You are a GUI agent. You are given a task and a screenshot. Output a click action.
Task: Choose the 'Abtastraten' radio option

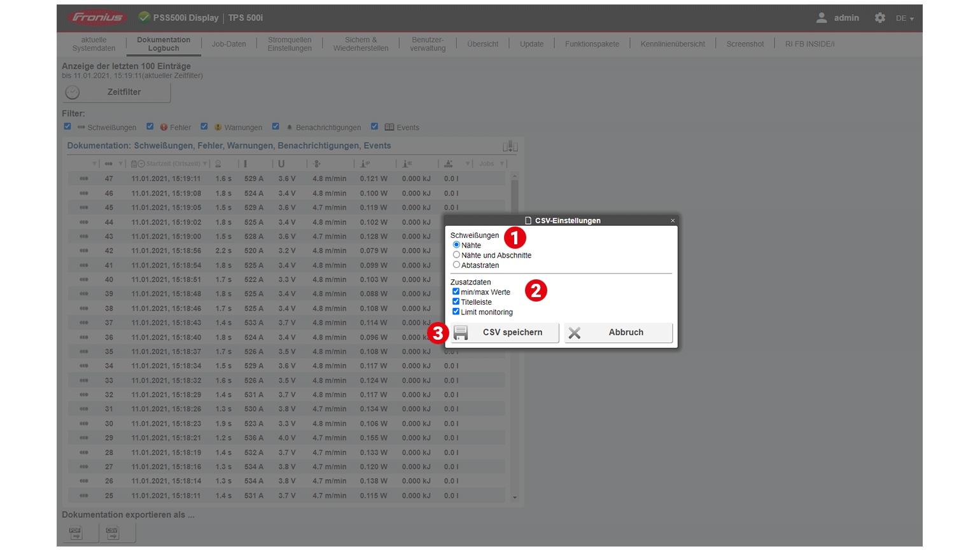[x=456, y=265]
